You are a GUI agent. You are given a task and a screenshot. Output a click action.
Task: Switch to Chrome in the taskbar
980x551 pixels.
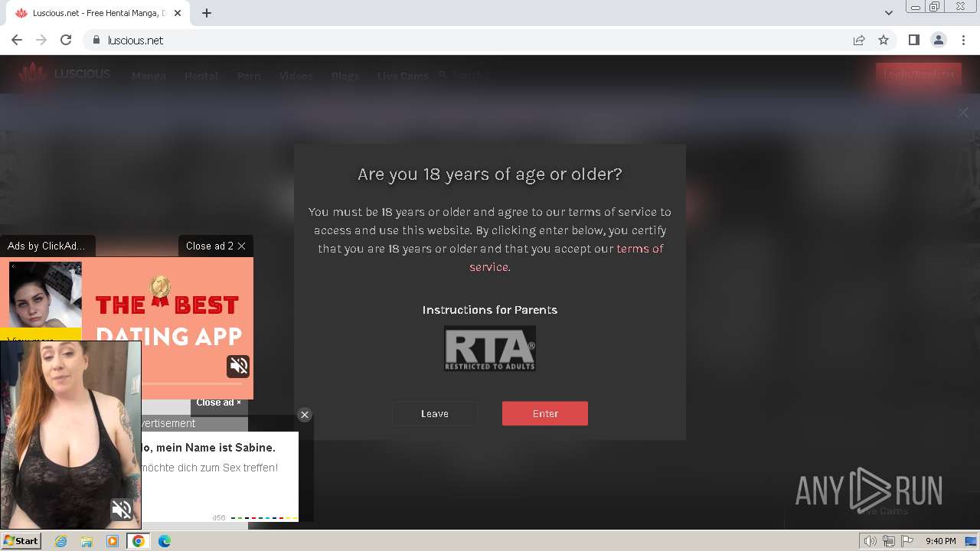click(139, 541)
